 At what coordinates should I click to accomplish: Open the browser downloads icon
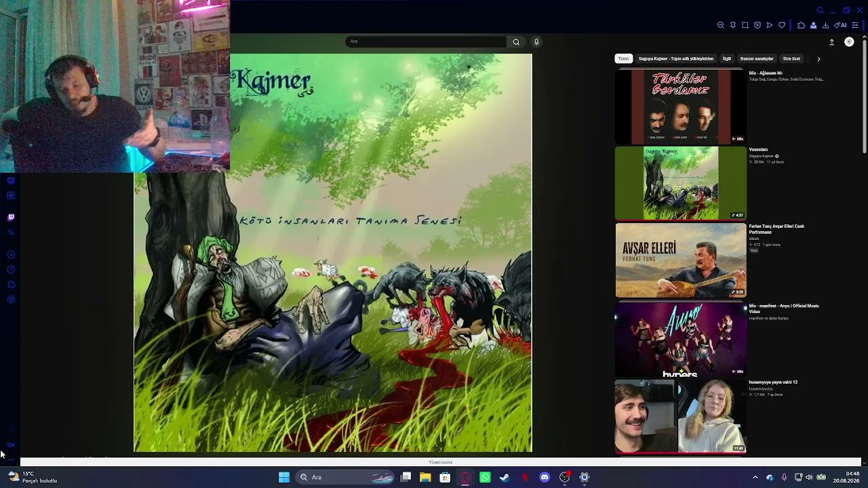[x=825, y=25]
